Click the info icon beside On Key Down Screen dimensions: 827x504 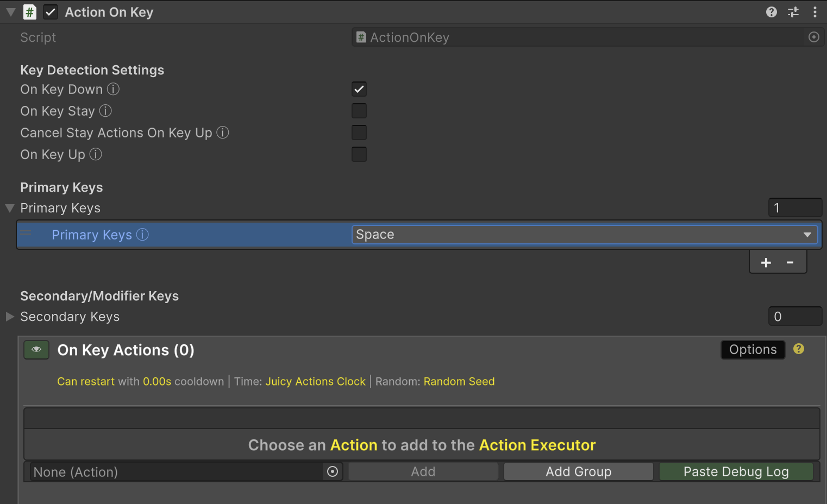tap(113, 89)
